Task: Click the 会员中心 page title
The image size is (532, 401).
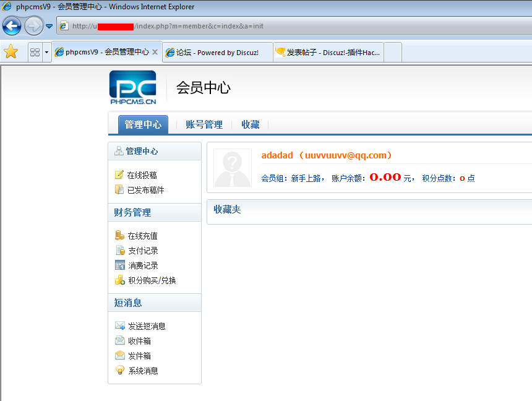Action: click(203, 88)
